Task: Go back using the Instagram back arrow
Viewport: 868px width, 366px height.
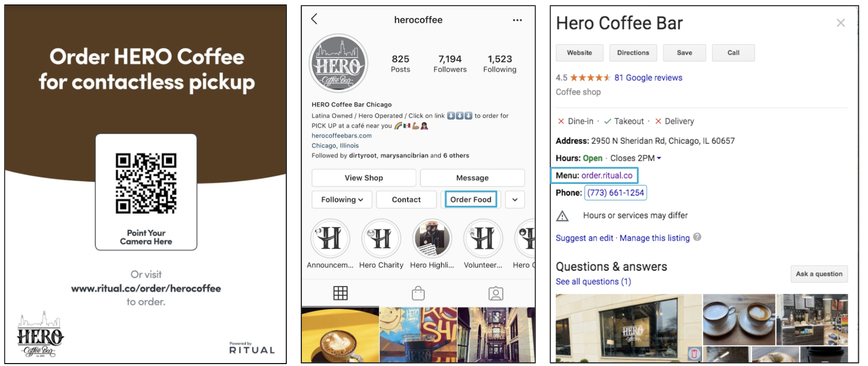Action: (314, 19)
